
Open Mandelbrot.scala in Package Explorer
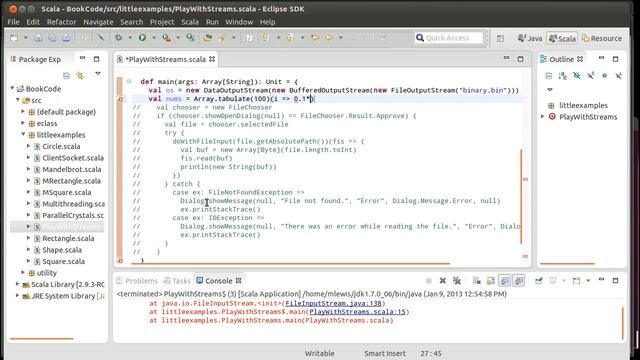(x=71, y=169)
